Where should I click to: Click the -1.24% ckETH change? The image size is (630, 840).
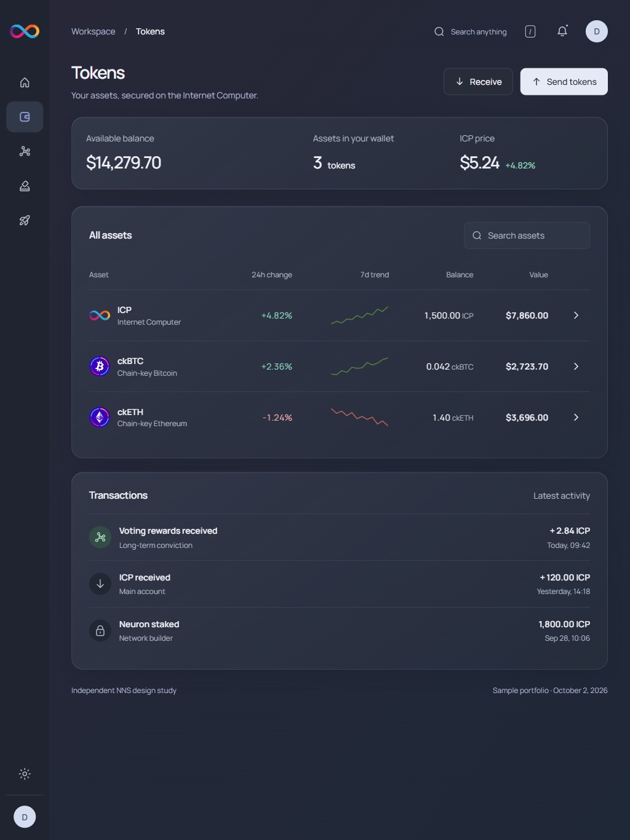point(277,418)
